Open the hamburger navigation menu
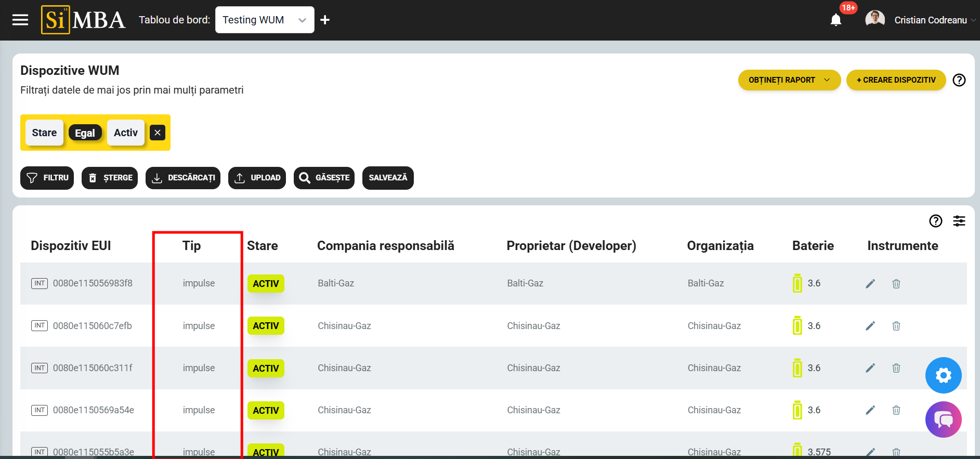This screenshot has width=980, height=459. coord(20,20)
